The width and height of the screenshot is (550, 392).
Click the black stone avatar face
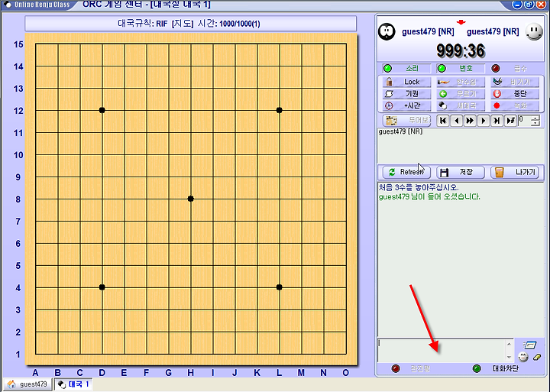pyautogui.click(x=387, y=32)
